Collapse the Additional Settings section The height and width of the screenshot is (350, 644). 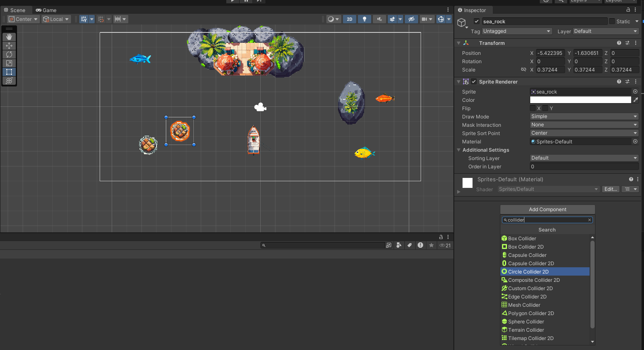(458, 150)
